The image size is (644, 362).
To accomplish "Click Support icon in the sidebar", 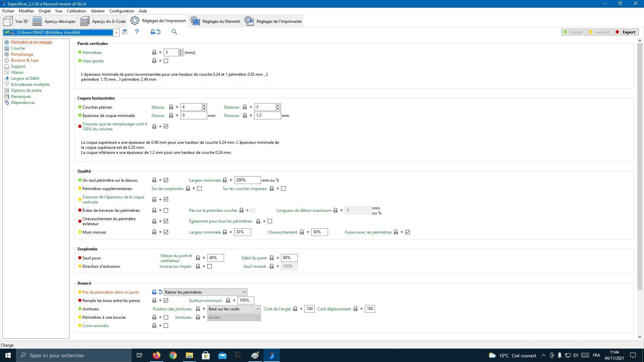I will coord(7,66).
